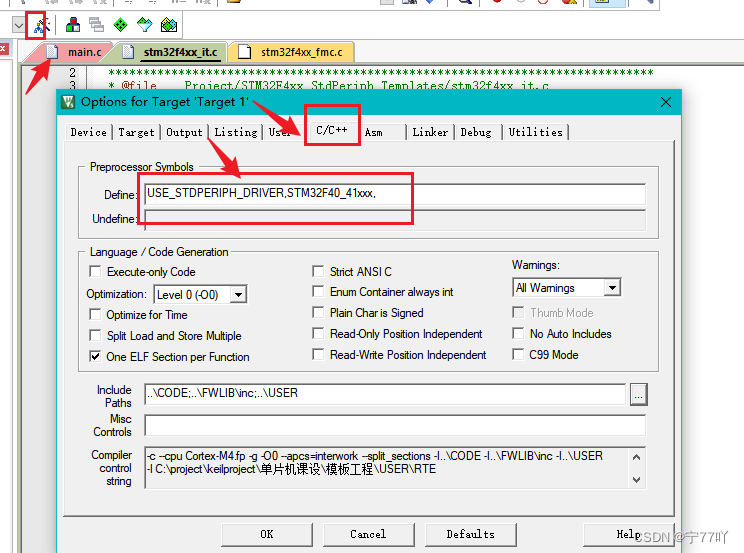This screenshot has height=553, width=744.
Task: Click the Define preprocessor symbols field
Action: [395, 194]
